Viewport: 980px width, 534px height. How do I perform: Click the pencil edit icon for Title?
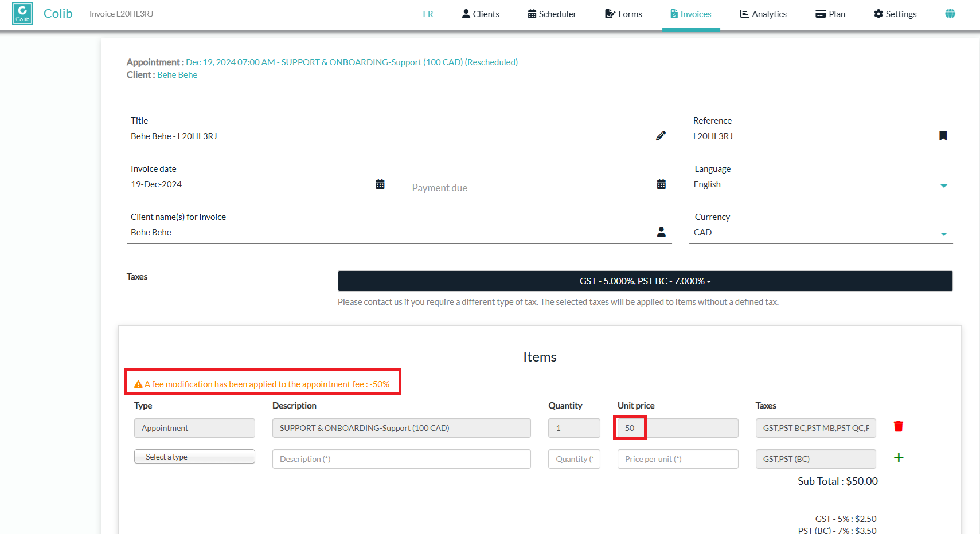(661, 136)
